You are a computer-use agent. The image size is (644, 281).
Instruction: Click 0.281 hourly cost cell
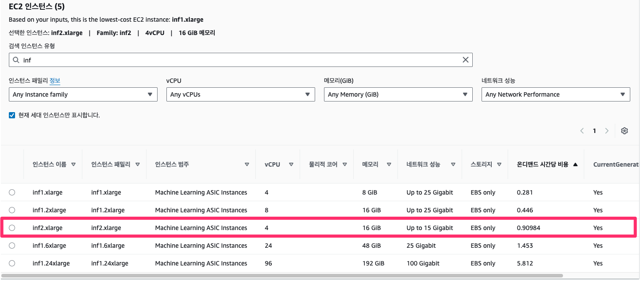pos(525,192)
